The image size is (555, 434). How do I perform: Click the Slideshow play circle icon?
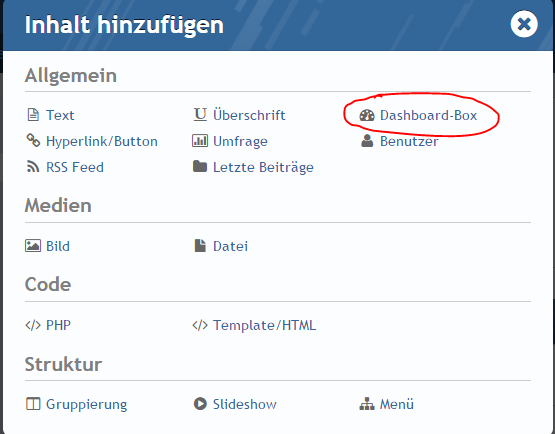click(x=200, y=404)
